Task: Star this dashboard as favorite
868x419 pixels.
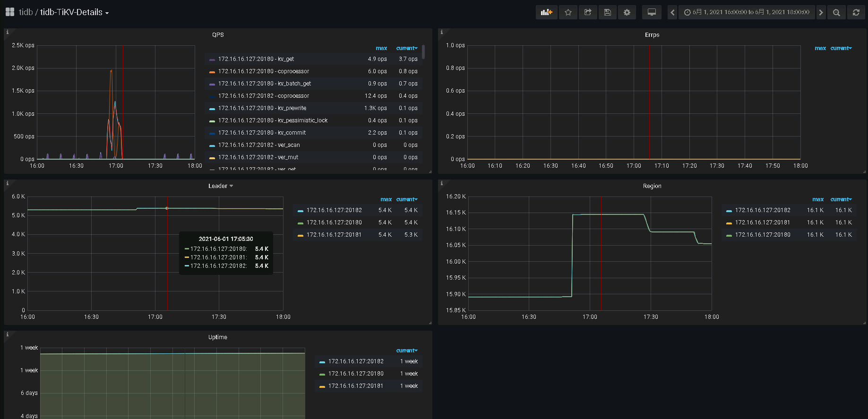Action: 568,12
